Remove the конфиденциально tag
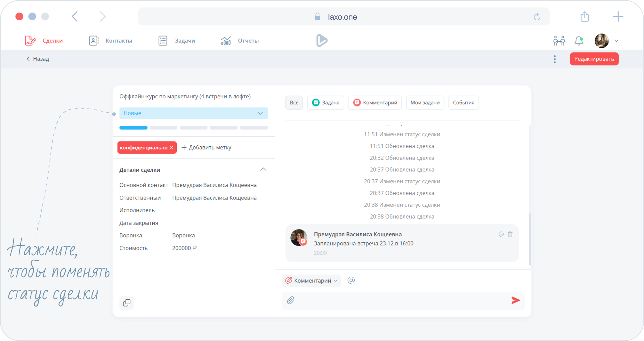This screenshot has width=644, height=341. (172, 148)
